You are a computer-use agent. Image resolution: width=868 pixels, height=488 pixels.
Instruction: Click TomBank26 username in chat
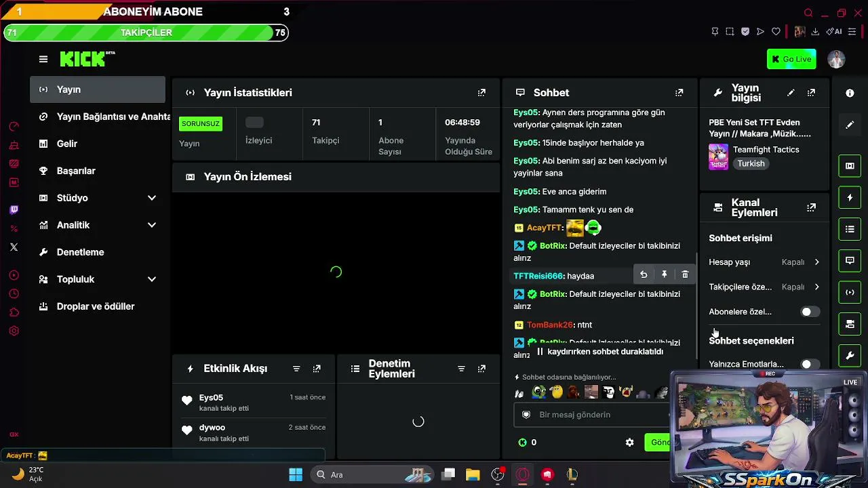pos(550,325)
